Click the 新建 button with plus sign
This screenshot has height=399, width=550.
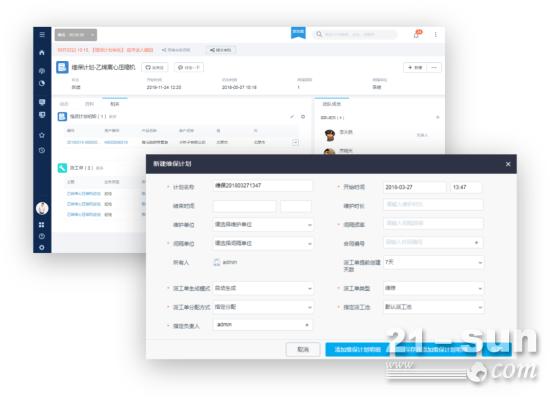coord(415,67)
